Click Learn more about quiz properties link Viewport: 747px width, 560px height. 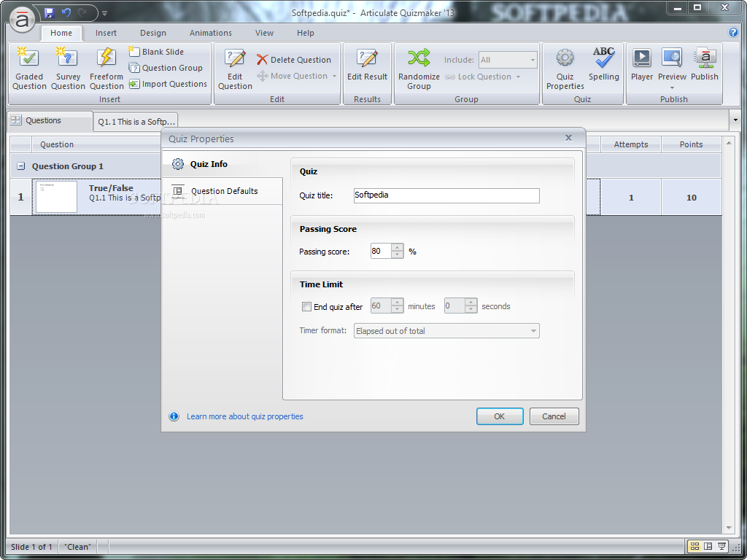[x=245, y=416]
